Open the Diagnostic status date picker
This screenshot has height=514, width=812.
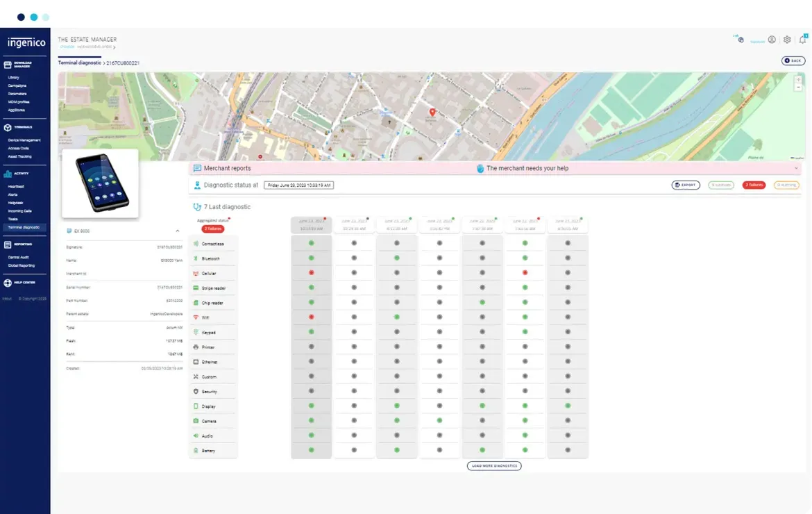click(x=299, y=185)
